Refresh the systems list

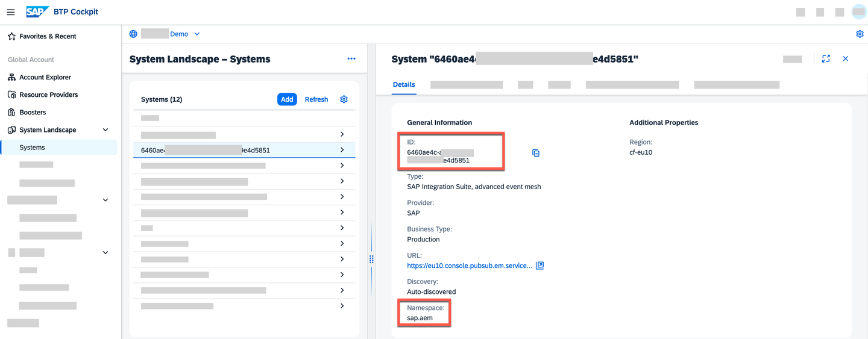[x=316, y=99]
